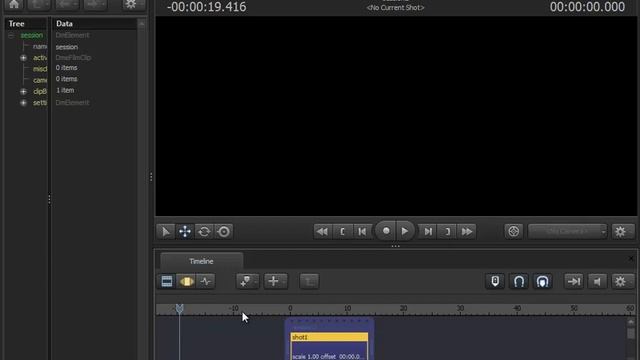Select the arrow selection manipulator tool
The width and height of the screenshot is (640, 360).
tap(165, 232)
